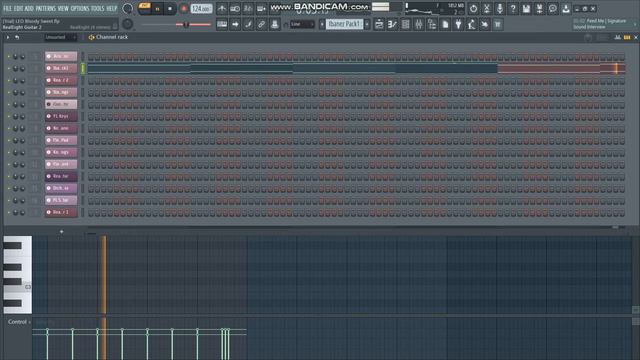The height and width of the screenshot is (360, 640).
Task: Select the PLS. bar channel button
Action: click(61, 200)
